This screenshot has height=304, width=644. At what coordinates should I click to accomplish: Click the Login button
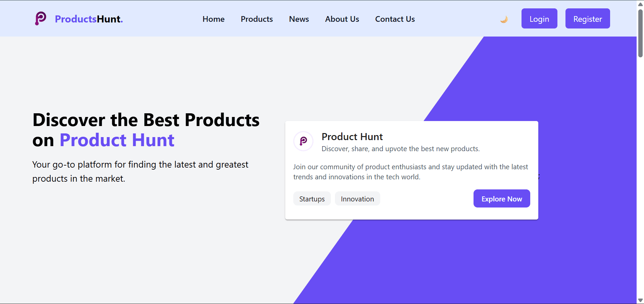pos(539,18)
